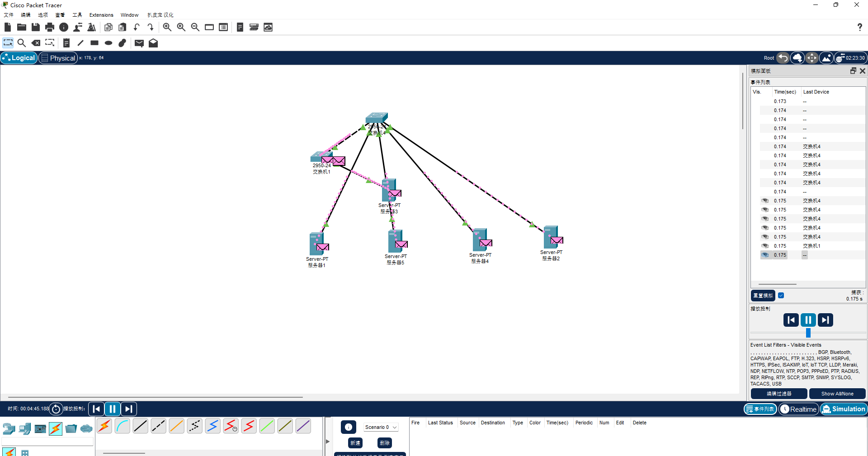
Task: Choose the Draw ellipse tool
Action: pyautogui.click(x=108, y=43)
